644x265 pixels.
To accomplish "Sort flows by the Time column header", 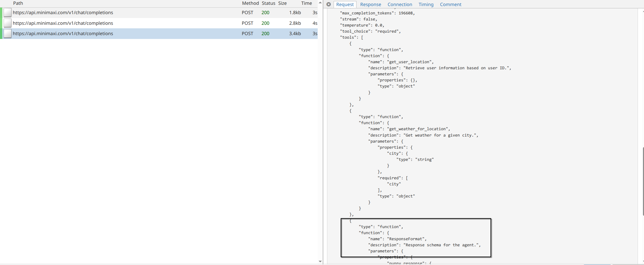I will [x=306, y=3].
